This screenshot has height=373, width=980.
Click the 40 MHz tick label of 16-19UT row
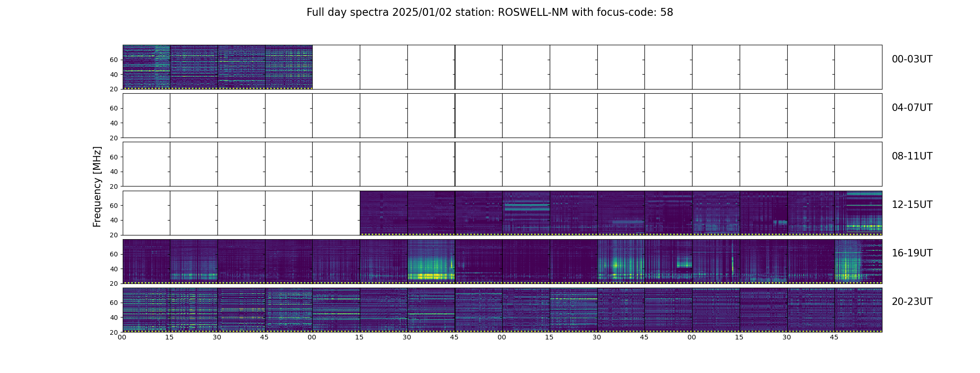pos(113,269)
